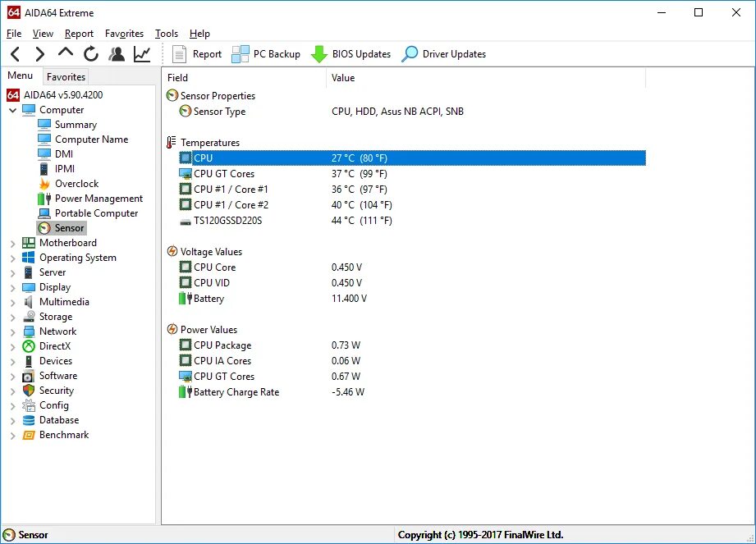Collapse the Computer tree node
Viewport: 756px width, 544px height.
coord(13,110)
